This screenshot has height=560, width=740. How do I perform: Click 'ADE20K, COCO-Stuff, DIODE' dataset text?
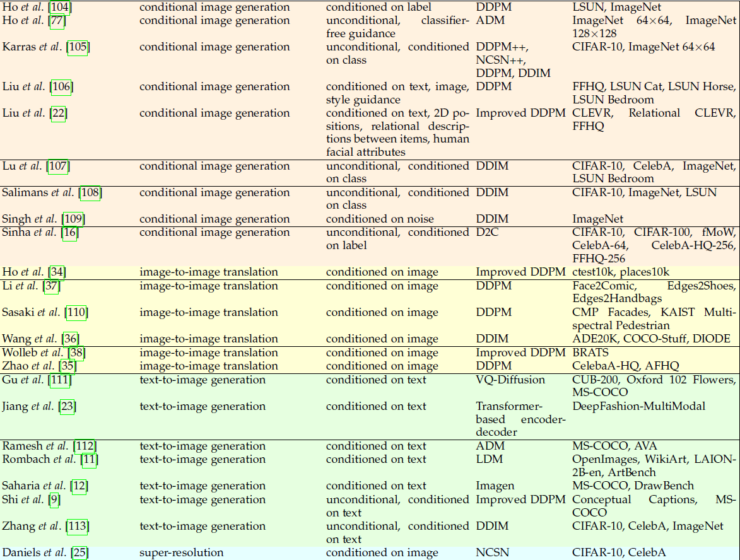pyautogui.click(x=651, y=339)
